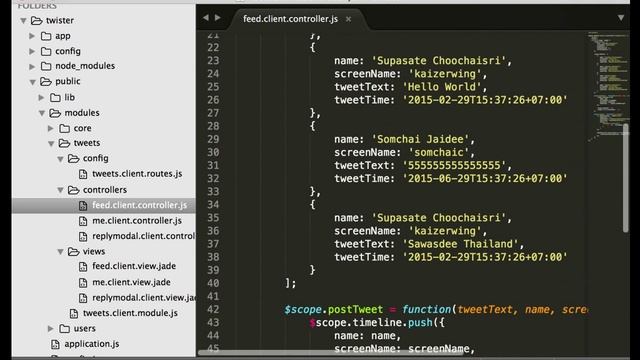
Task: Collapse the views folder arrow
Action: tap(60, 252)
